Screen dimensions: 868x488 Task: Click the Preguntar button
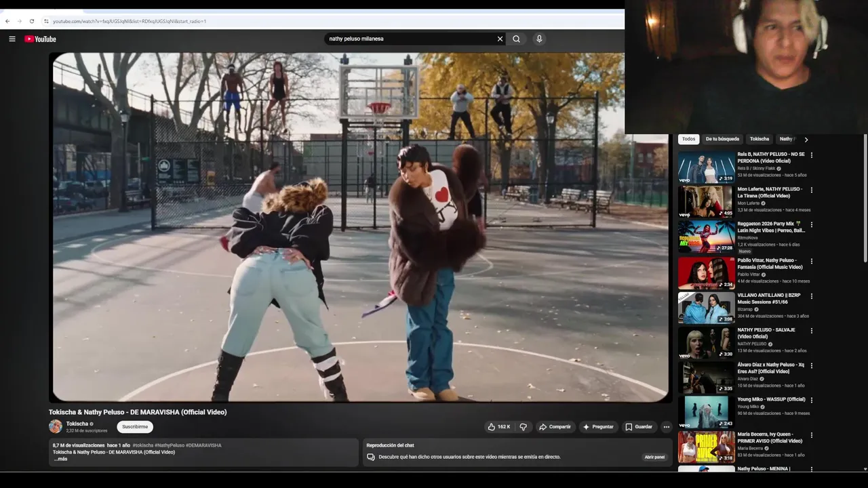598,427
